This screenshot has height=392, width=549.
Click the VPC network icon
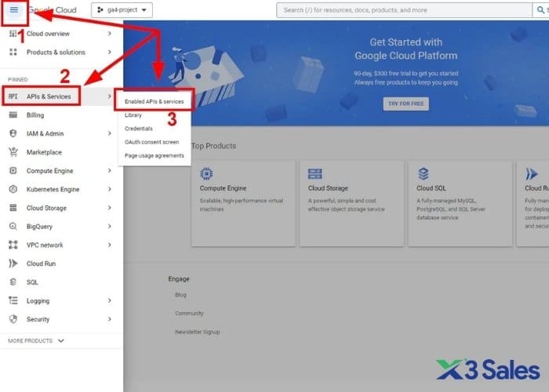[13, 245]
